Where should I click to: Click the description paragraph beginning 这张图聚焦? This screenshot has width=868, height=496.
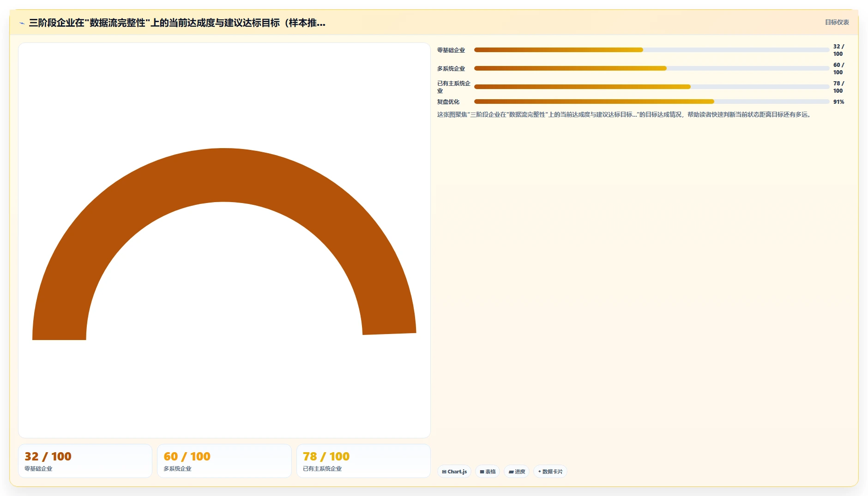(x=624, y=114)
